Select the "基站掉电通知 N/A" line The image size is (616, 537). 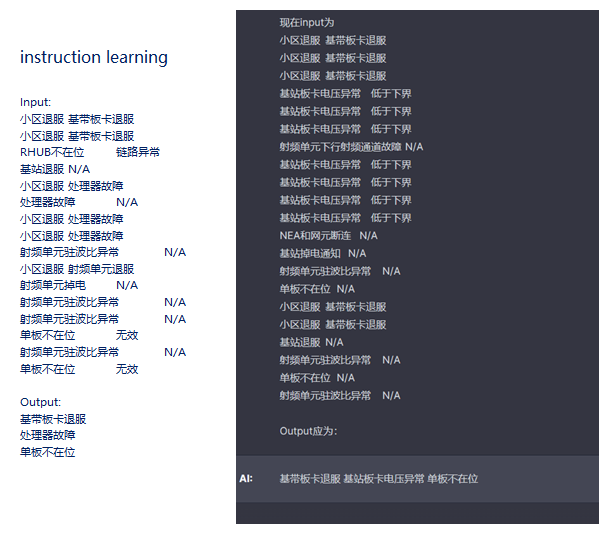click(322, 254)
